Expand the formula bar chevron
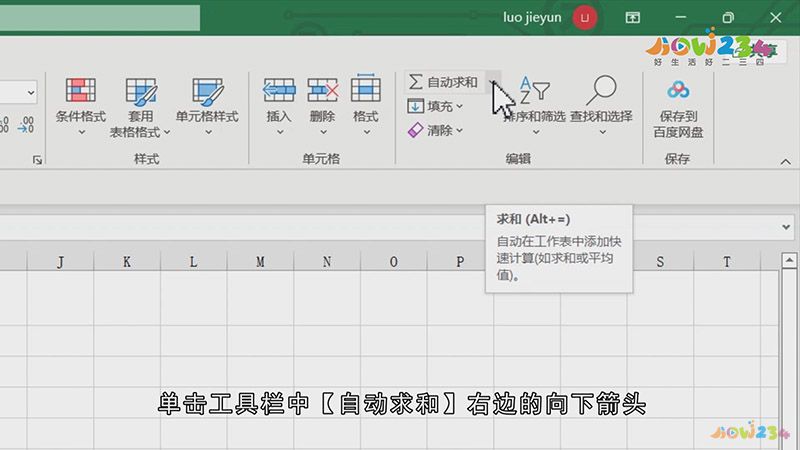This screenshot has height=450, width=800. pyautogui.click(x=786, y=227)
